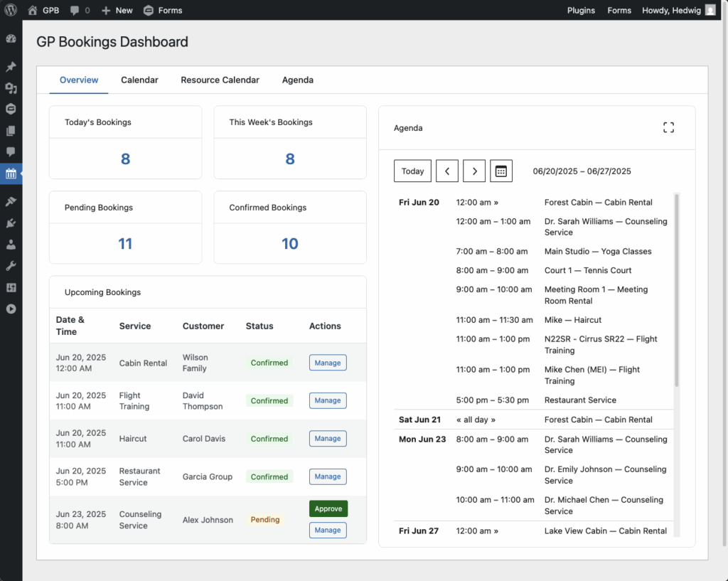728x581 pixels.
Task: Open the New menu in the admin bar
Action: [117, 10]
